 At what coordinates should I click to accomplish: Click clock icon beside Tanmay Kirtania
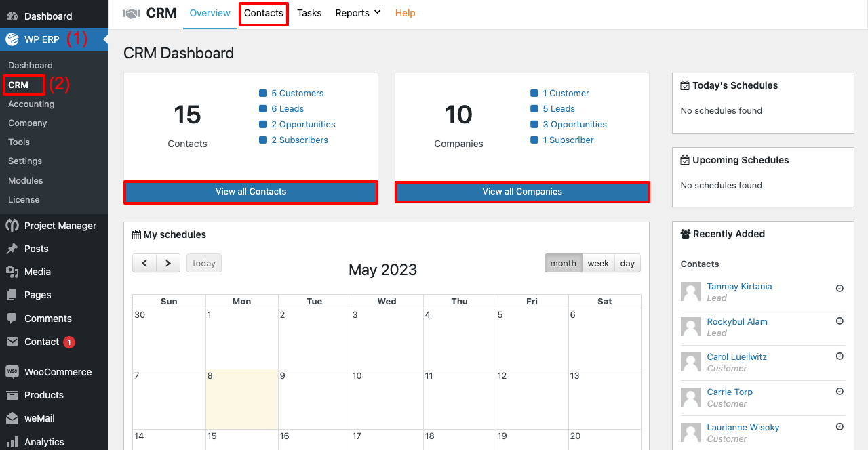click(840, 288)
